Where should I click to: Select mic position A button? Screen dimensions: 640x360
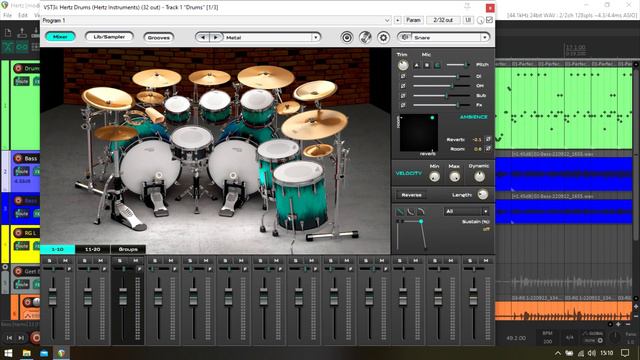(416, 65)
